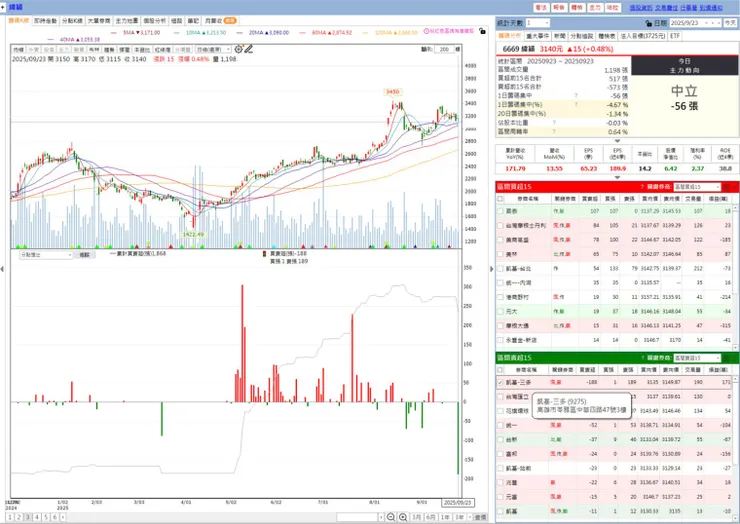Switch to 法人目標(3725元) tab
This screenshot has width=740, height=524.
click(x=642, y=36)
